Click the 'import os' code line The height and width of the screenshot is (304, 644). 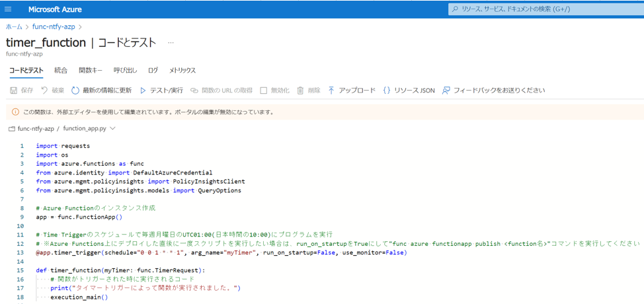click(x=52, y=155)
